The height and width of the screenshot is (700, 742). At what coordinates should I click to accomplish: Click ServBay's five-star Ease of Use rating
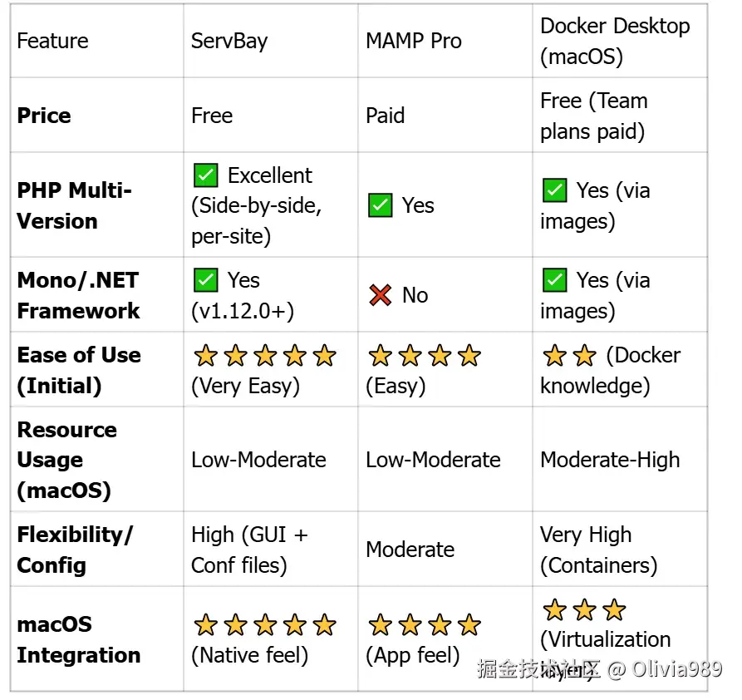(x=265, y=356)
